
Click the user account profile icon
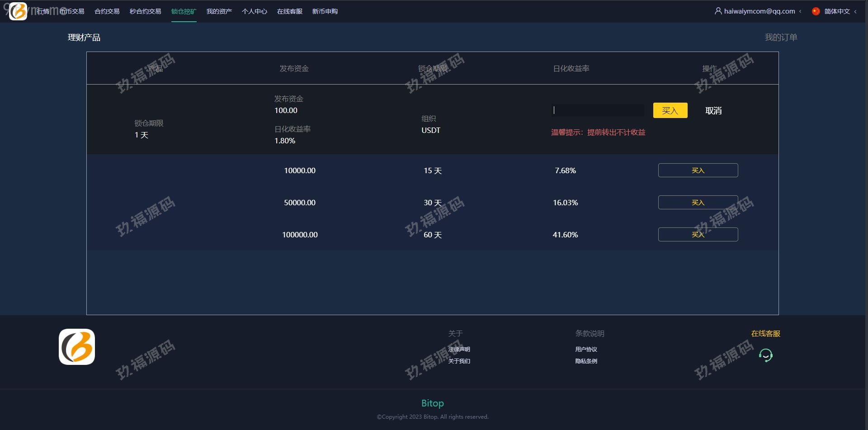(718, 11)
